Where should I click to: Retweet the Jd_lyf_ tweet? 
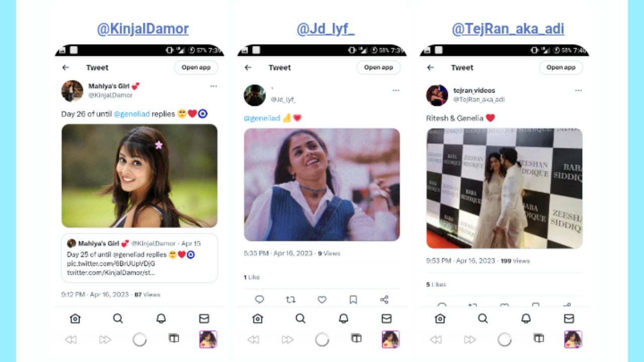pos(291,300)
